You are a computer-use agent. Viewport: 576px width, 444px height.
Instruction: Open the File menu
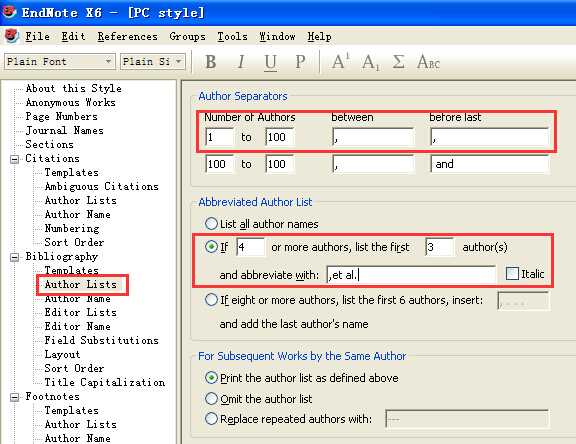(x=37, y=36)
